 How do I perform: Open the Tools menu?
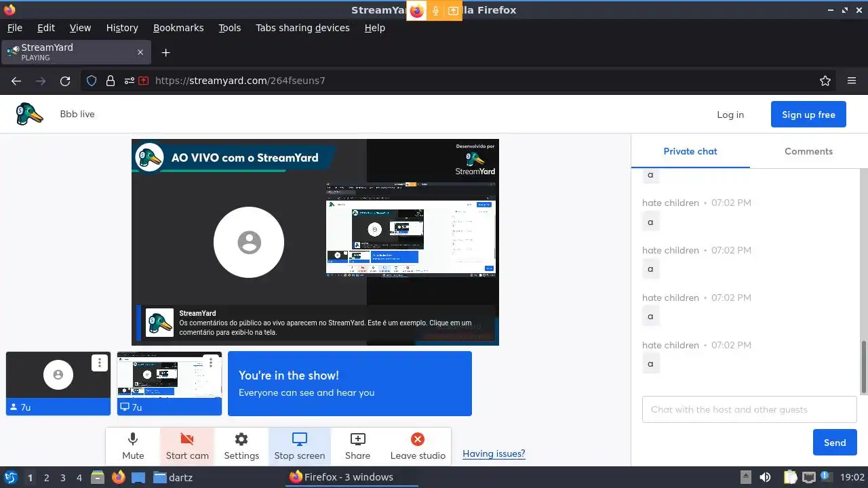pyautogui.click(x=230, y=28)
